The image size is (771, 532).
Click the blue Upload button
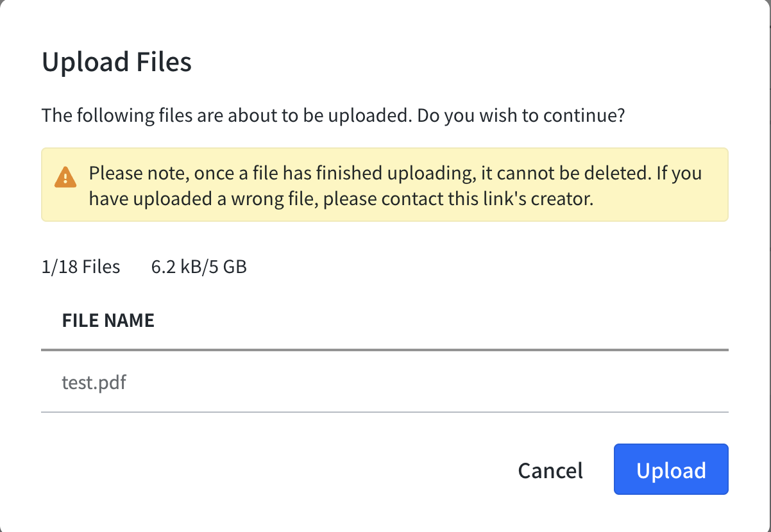[671, 469]
